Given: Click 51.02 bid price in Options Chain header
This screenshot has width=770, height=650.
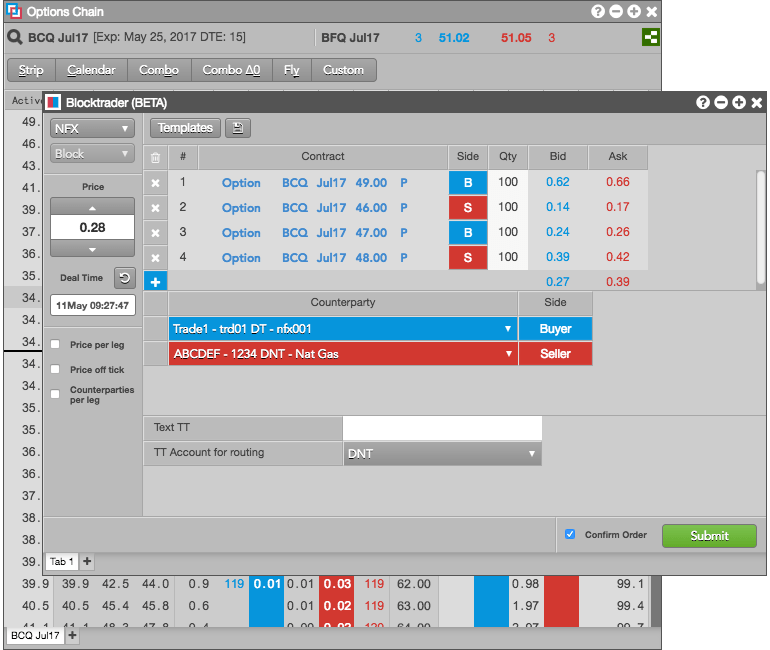Looking at the screenshot, I should (x=454, y=38).
